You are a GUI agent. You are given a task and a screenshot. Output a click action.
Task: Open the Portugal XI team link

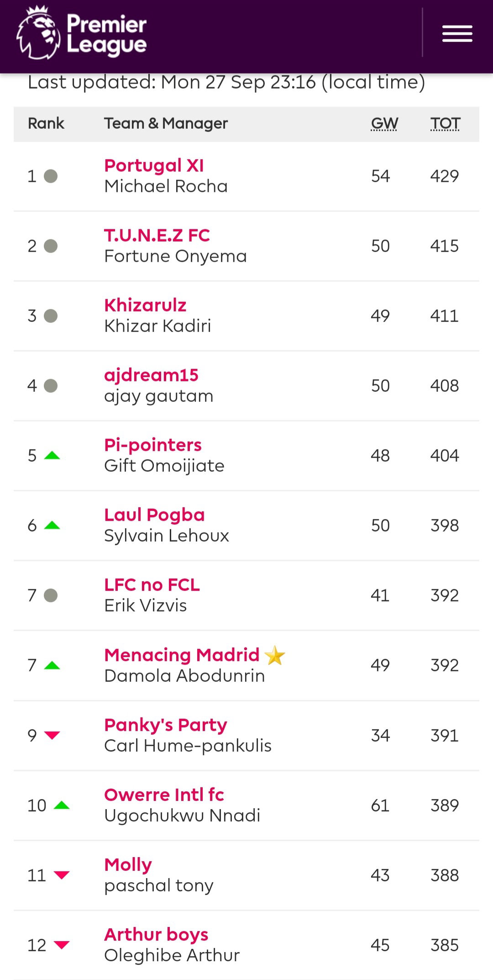tap(154, 165)
